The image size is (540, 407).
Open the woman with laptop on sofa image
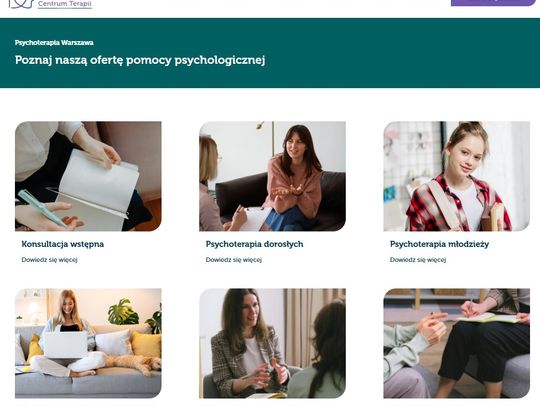88,343
